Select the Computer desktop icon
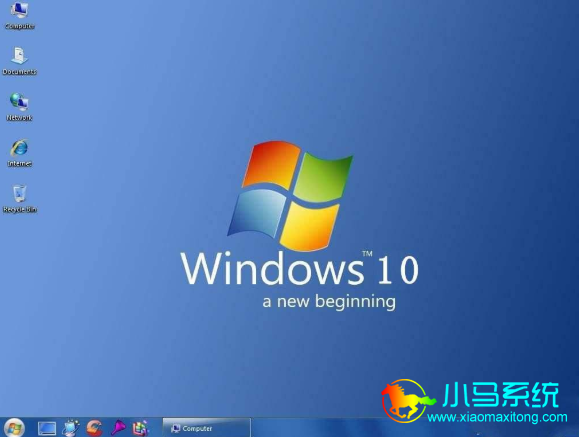579x437 pixels. (x=19, y=16)
